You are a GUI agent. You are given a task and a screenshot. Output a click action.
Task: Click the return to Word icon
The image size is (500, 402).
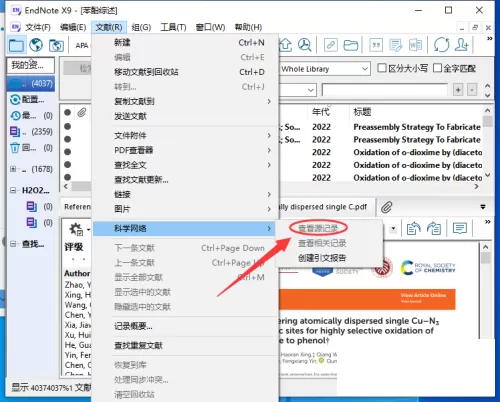click(x=415, y=45)
